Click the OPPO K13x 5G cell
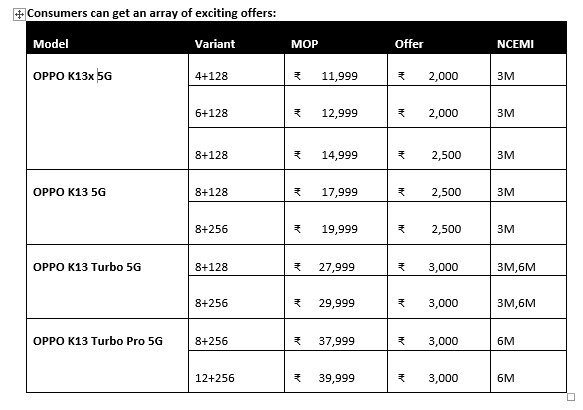 (107, 112)
